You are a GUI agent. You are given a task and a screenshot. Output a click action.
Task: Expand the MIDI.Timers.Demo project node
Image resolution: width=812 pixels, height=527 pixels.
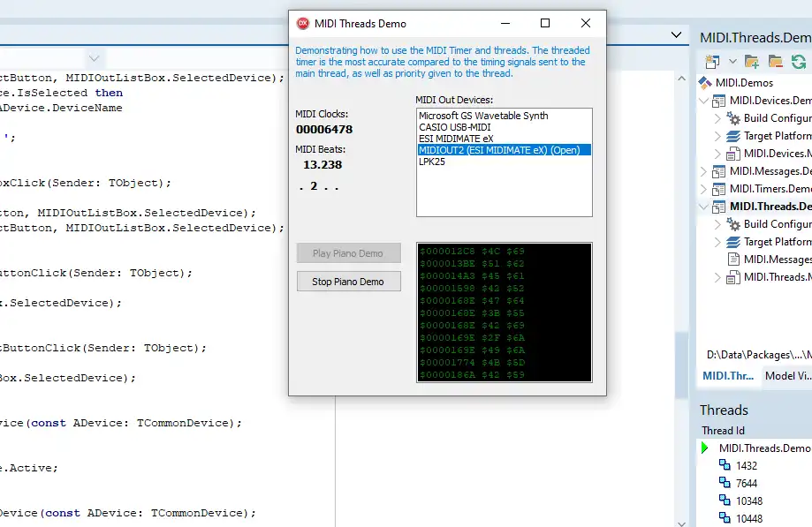pyautogui.click(x=704, y=189)
